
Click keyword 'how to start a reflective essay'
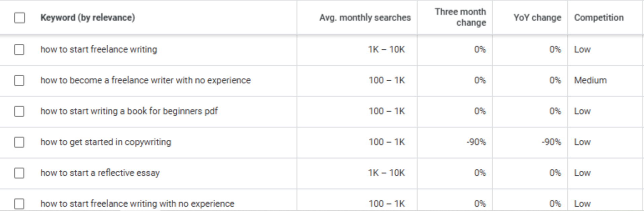click(x=100, y=173)
